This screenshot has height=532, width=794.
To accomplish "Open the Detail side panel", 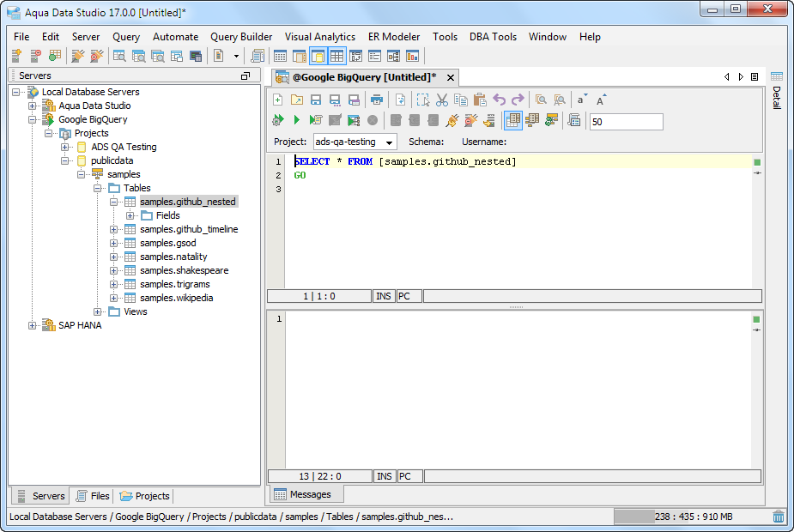I will [x=776, y=91].
